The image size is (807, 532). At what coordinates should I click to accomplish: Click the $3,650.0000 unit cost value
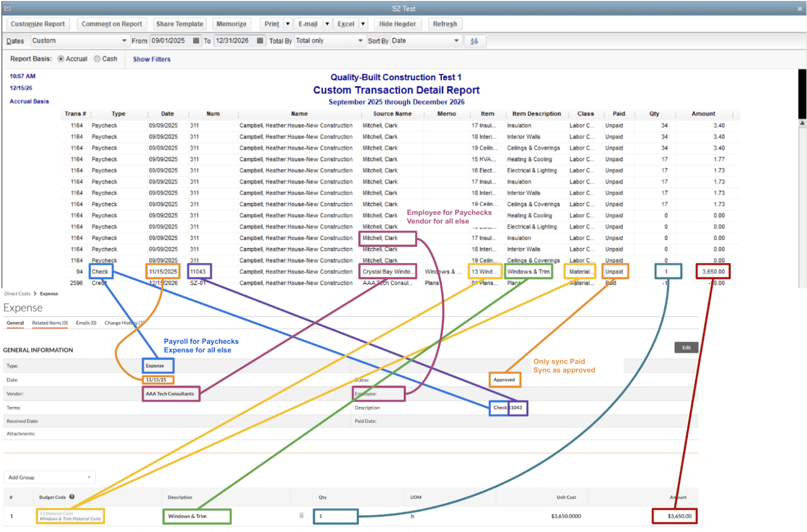click(x=566, y=516)
